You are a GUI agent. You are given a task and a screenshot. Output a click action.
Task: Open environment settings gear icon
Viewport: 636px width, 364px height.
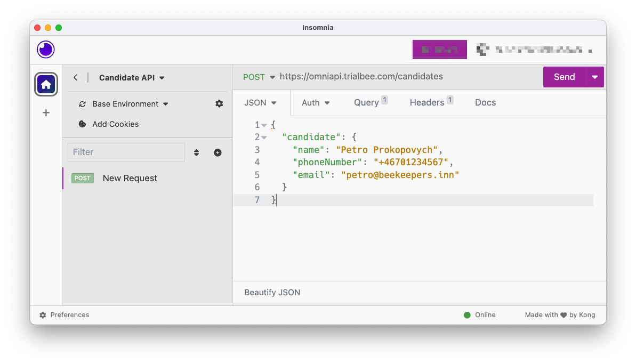pos(219,103)
